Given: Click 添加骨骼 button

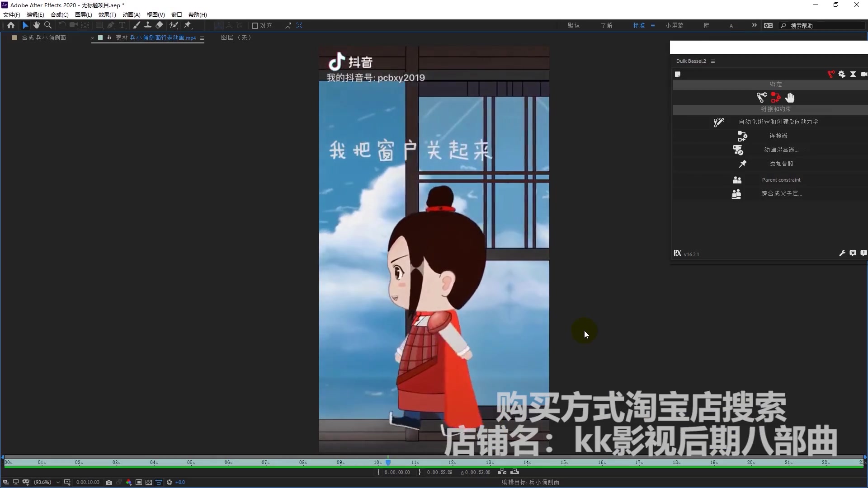Looking at the screenshot, I should [781, 164].
